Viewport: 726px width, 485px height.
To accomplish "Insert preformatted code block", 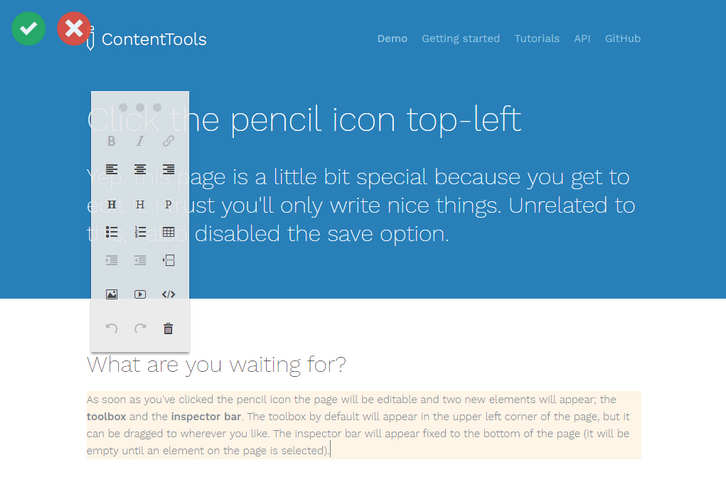I will [x=168, y=294].
